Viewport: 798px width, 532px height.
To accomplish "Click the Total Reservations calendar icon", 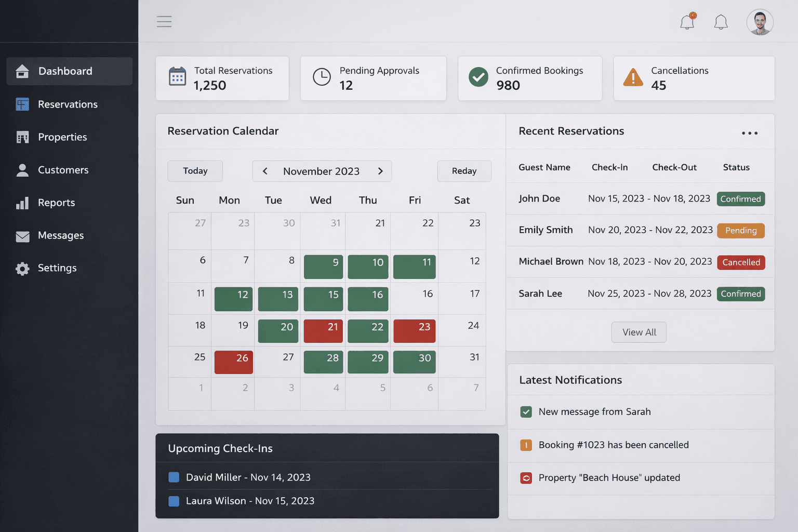I will tap(177, 77).
